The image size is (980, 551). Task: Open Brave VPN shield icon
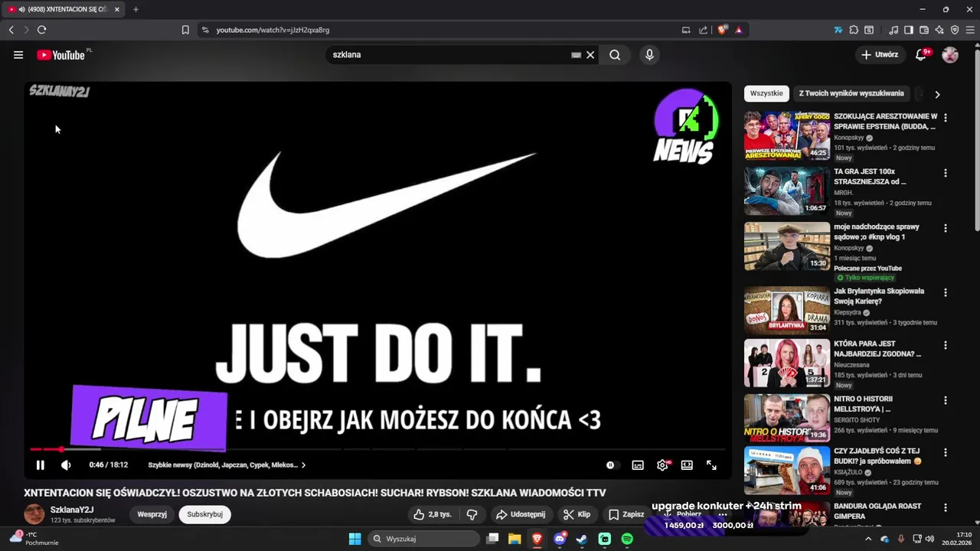(955, 30)
